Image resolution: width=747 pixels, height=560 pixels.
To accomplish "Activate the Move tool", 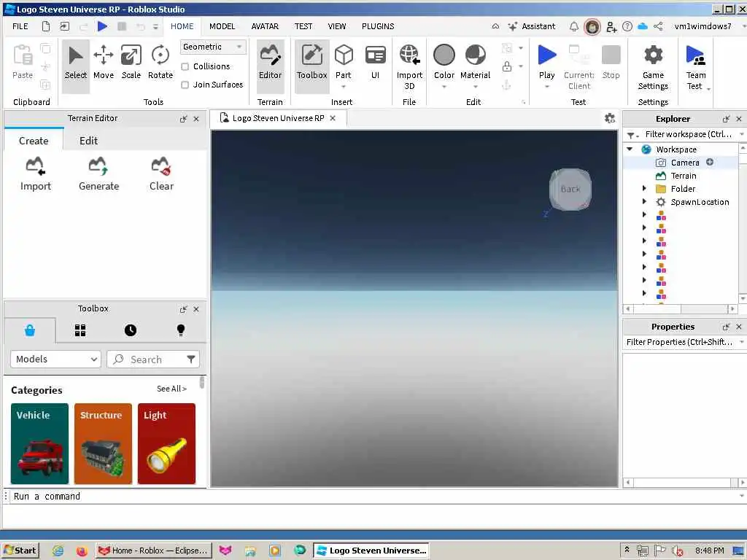I will pos(104,63).
